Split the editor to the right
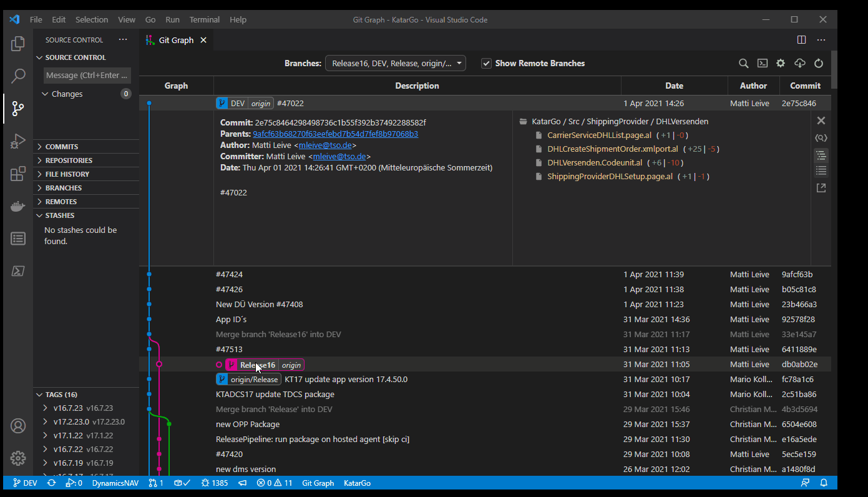 pyautogui.click(x=802, y=40)
